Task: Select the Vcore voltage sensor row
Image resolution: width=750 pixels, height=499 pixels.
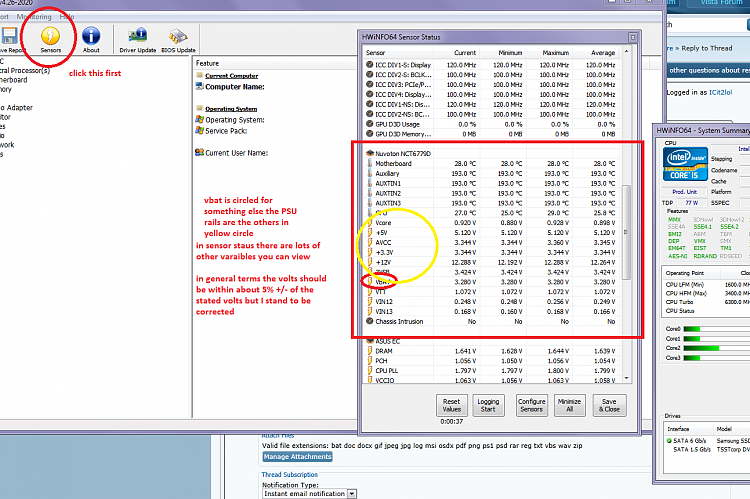Action: [x=493, y=223]
